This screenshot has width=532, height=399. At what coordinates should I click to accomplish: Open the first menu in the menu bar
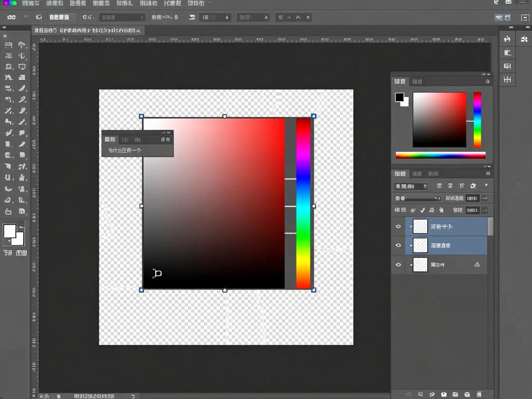pos(30,3)
